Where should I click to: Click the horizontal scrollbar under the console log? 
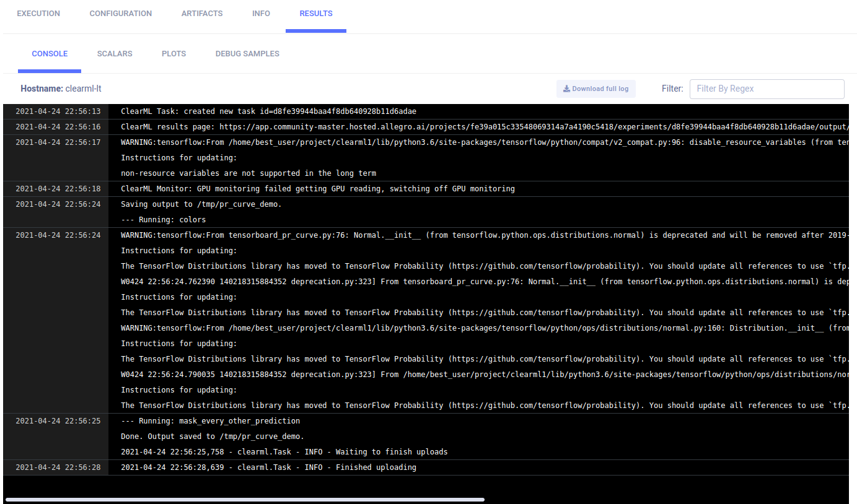point(245,499)
